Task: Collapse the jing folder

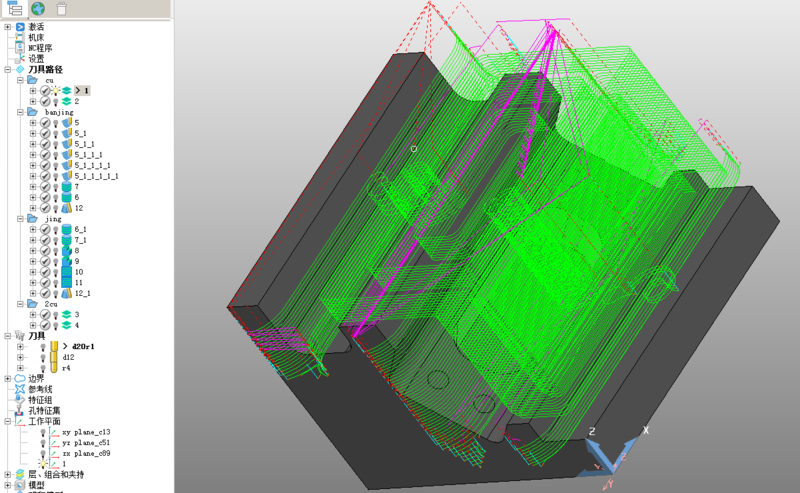Action: (20, 218)
